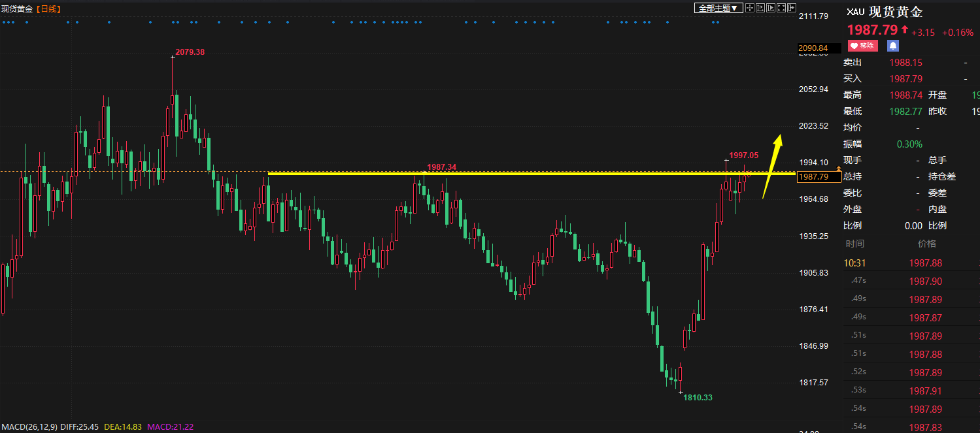Click the DIFF:25.45 indicator value
980x433 pixels.
80,426
